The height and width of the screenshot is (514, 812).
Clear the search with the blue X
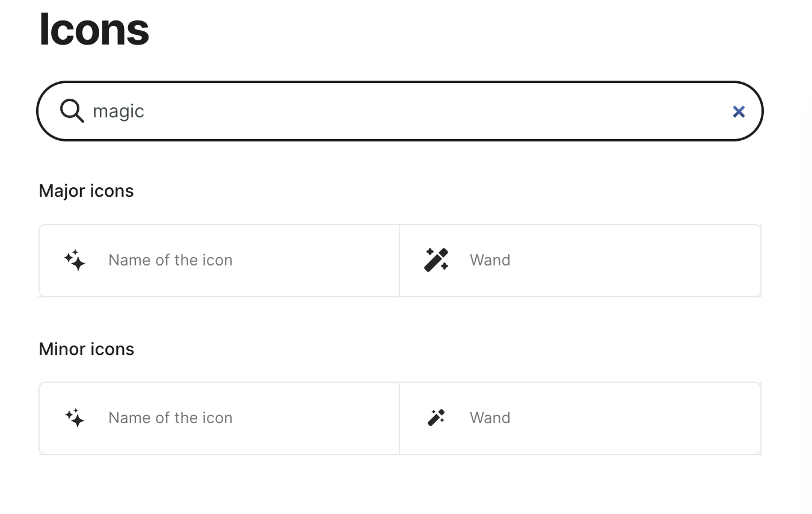(739, 111)
